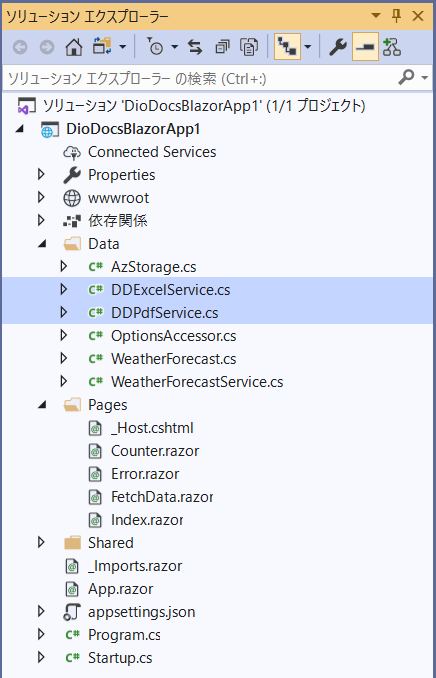Click Sync with Active Document arrows icon
This screenshot has height=678, width=436.
tap(195, 47)
